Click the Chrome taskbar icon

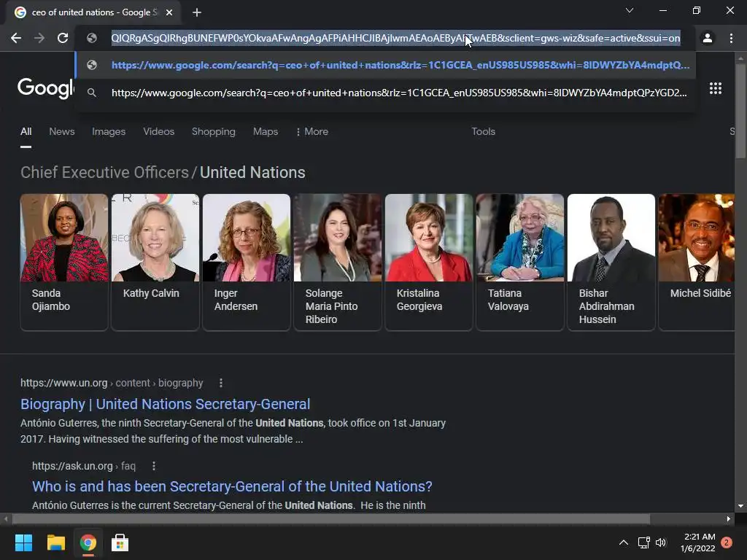pyautogui.click(x=88, y=542)
